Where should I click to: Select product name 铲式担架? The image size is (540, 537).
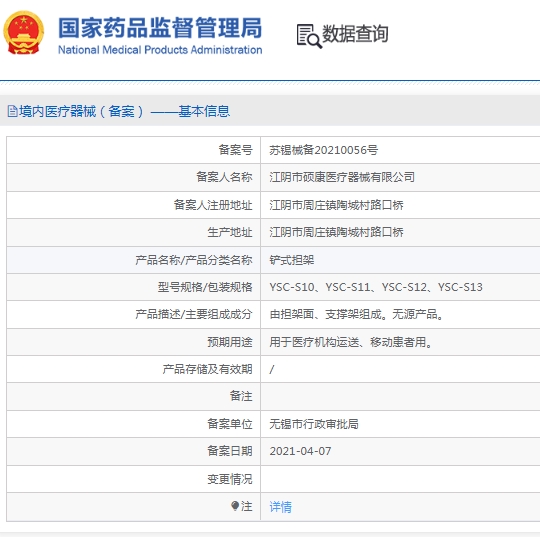[x=291, y=260]
